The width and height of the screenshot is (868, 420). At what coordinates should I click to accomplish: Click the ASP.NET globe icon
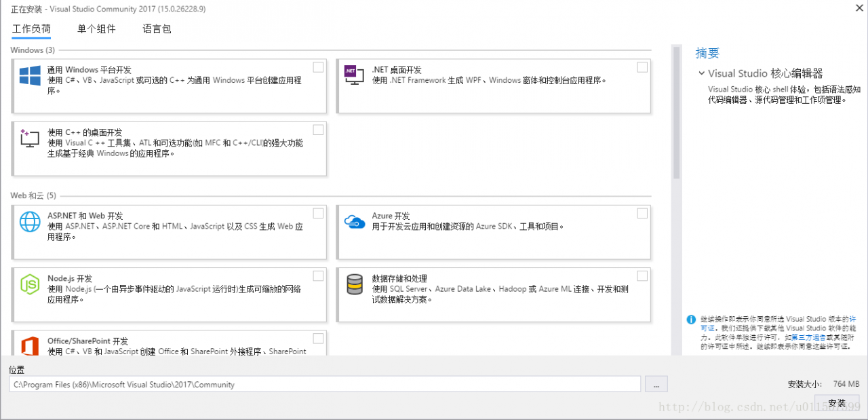point(30,221)
